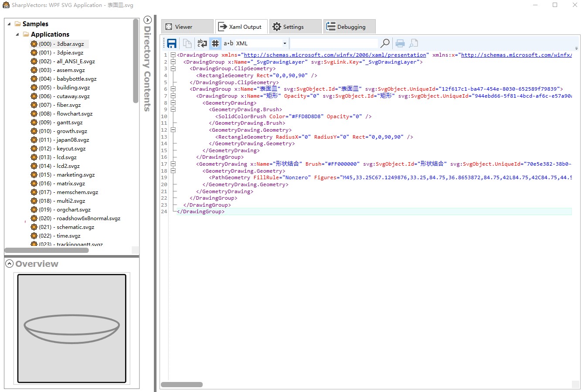Save the XAML output with the floppy icon
Screen dimensions: 585x392
point(171,43)
